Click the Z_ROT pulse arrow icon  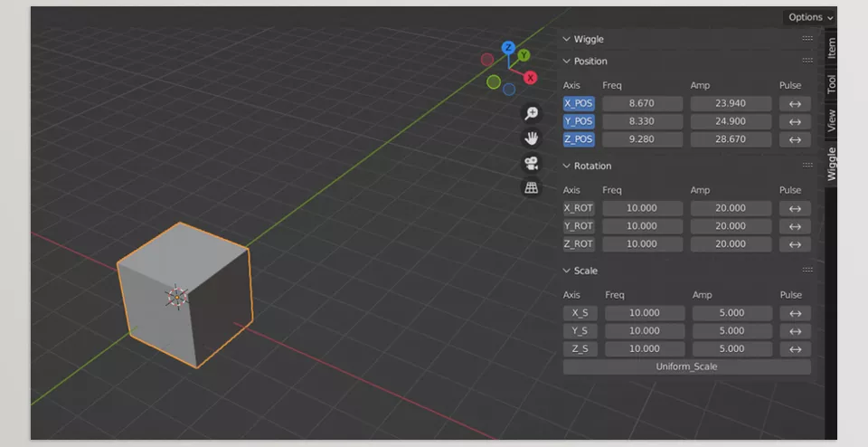[795, 244]
